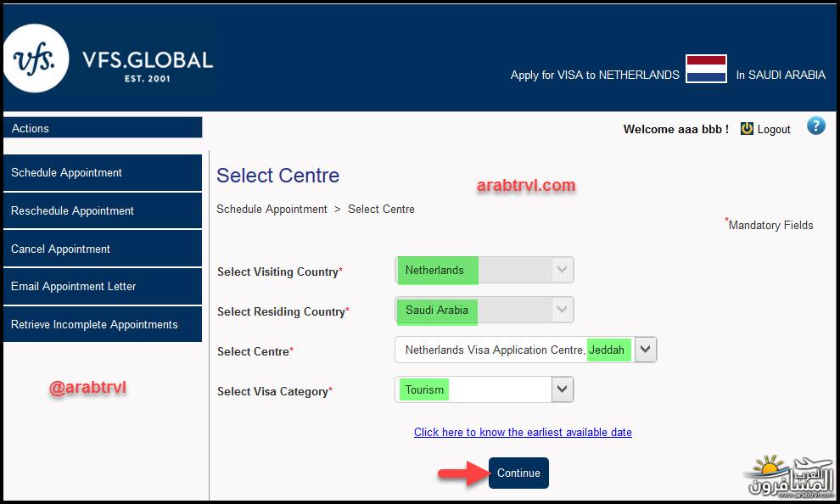Click In SAUDI ARABIA header text
This screenshot has height=504, width=840.
coord(781,75)
